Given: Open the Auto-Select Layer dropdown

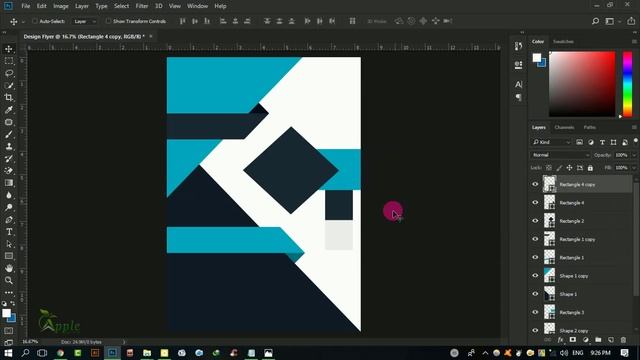Looking at the screenshot, I should point(84,21).
